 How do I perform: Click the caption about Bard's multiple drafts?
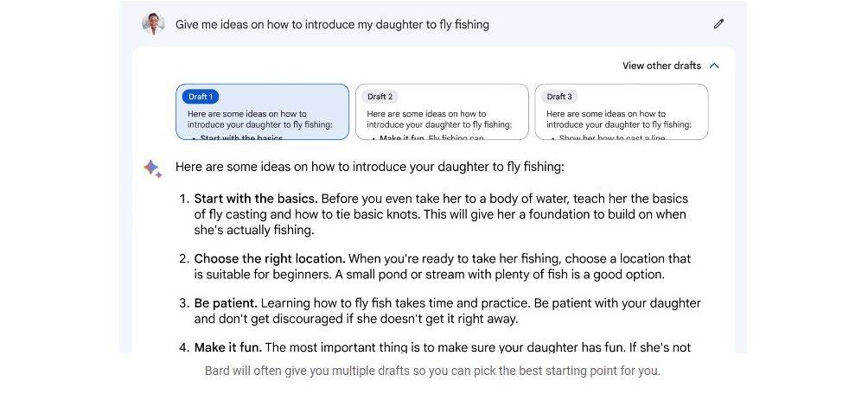[432, 371]
